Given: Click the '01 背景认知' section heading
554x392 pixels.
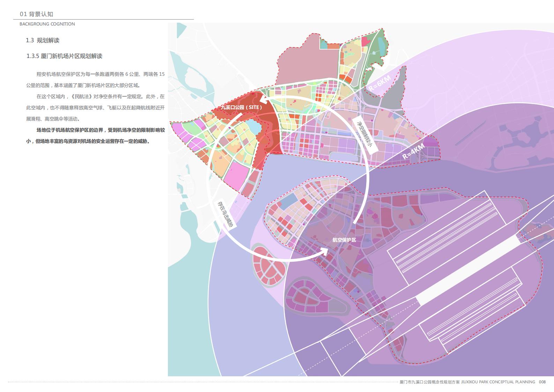Looking at the screenshot, I should click(x=36, y=14).
